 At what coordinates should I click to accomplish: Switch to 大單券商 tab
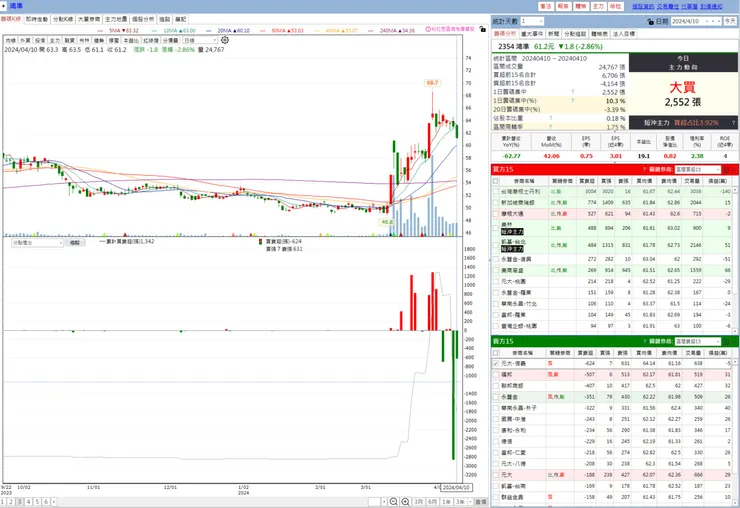(x=89, y=19)
